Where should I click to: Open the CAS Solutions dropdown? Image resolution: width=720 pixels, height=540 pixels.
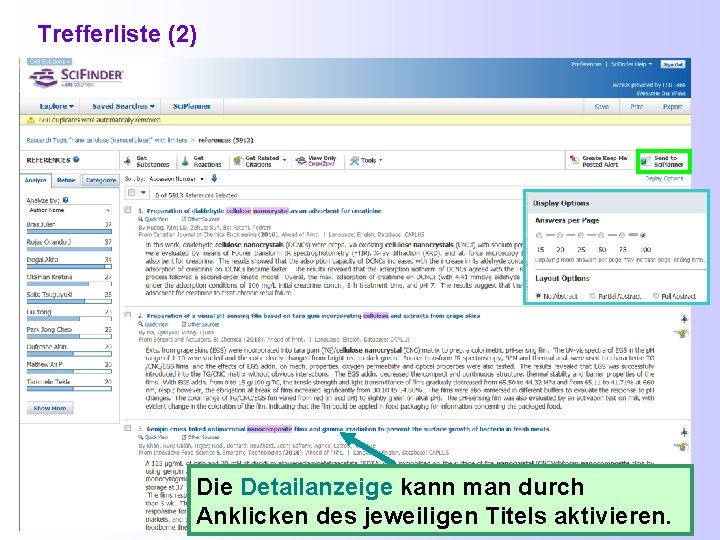pyautogui.click(x=50, y=61)
